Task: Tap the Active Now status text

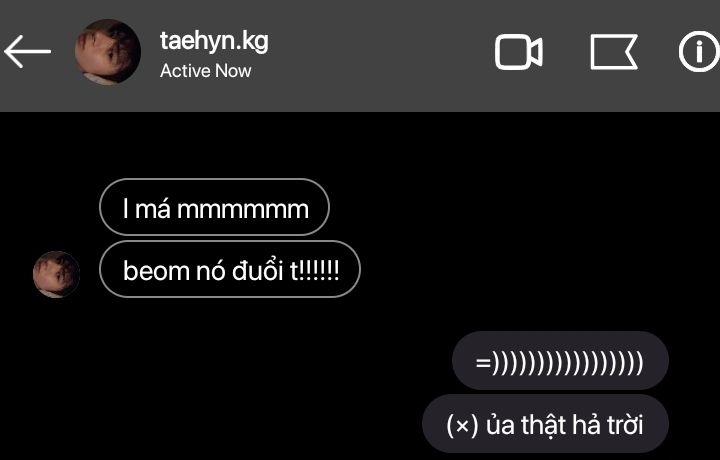Action: (205, 71)
